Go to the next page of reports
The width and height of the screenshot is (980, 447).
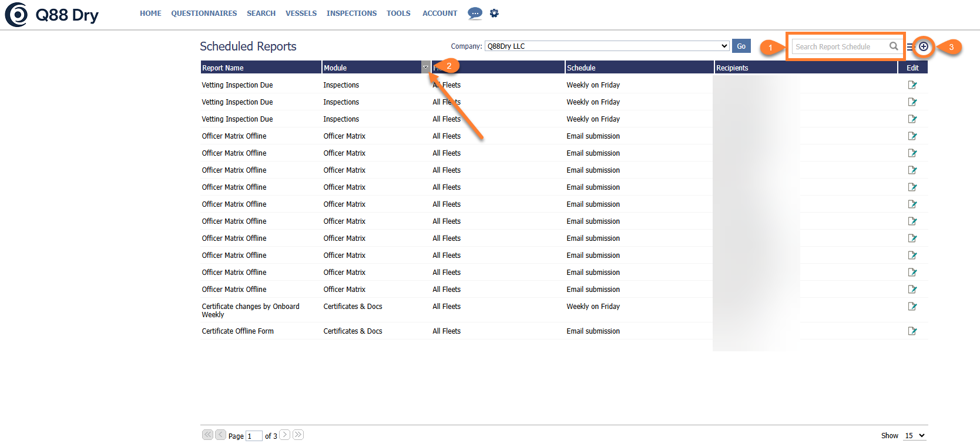[x=284, y=435]
